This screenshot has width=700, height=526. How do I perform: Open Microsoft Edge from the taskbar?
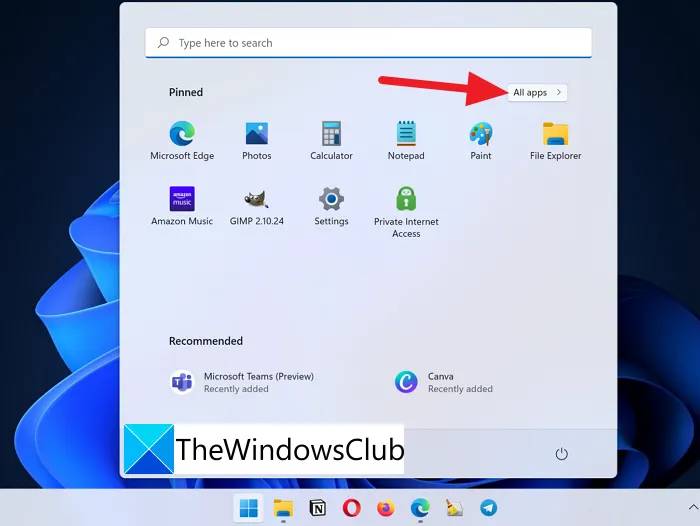click(x=420, y=508)
